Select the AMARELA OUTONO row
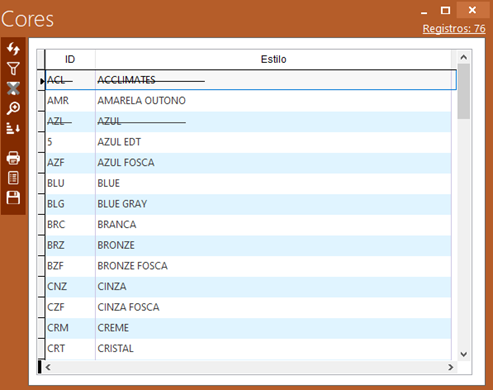 [x=248, y=101]
